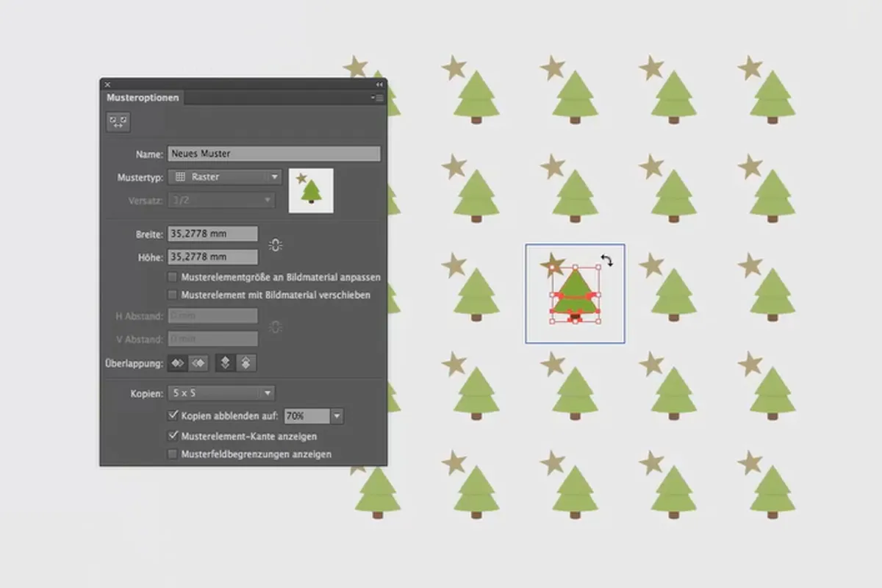The width and height of the screenshot is (882, 588).
Task: Select the Musteroptionen panel tab
Action: 143,97
